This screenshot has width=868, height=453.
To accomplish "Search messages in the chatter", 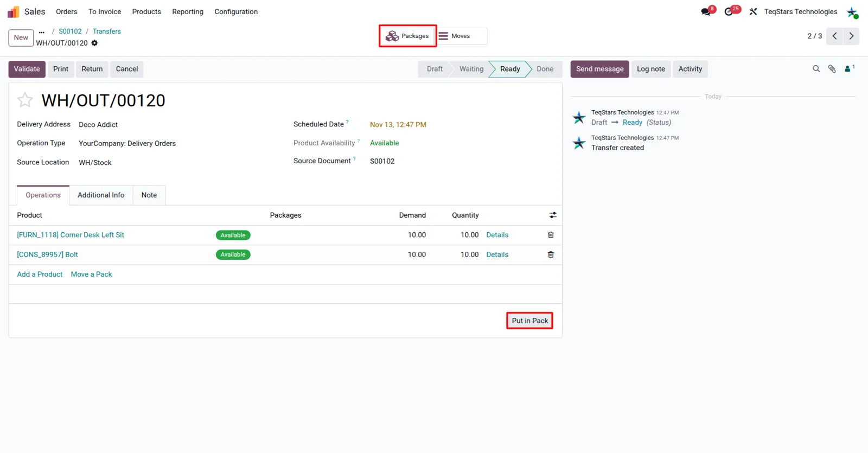I will click(x=816, y=69).
